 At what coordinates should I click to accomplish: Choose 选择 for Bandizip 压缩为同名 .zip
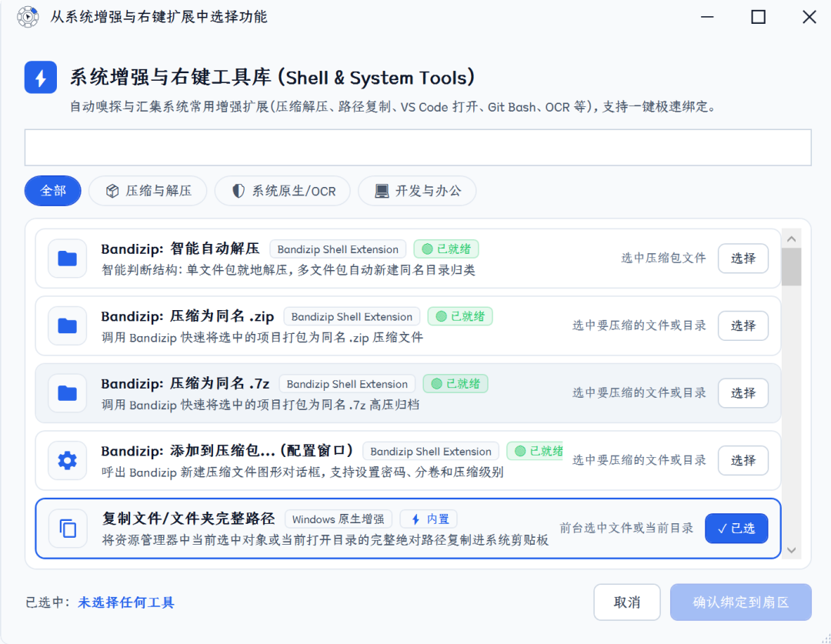tap(743, 326)
